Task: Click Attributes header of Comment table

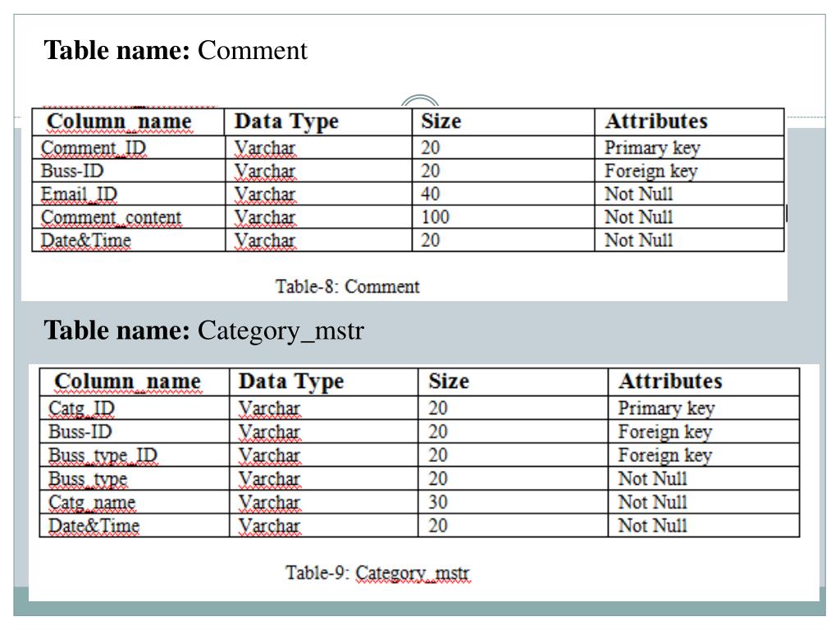Action: tap(656, 121)
